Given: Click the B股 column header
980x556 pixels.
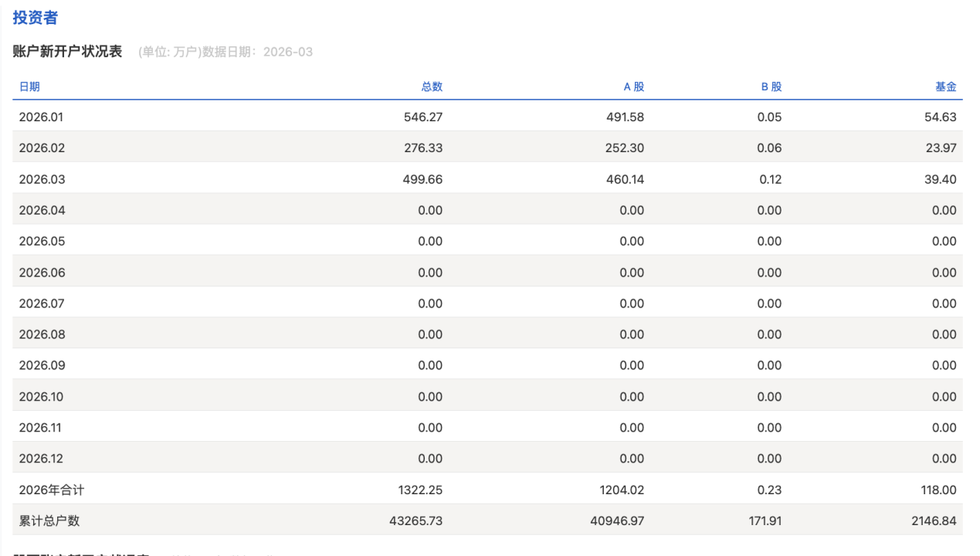Looking at the screenshot, I should click(x=771, y=86).
